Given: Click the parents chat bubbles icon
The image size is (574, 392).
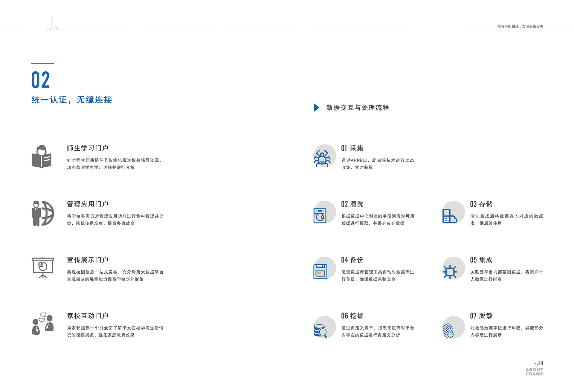Looking at the screenshot, I should (43, 324).
